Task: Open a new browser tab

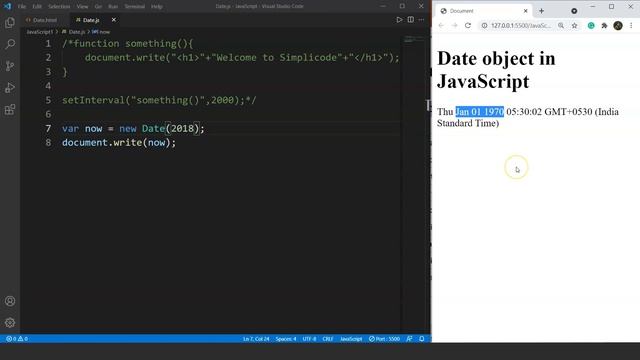Action: pyautogui.click(x=541, y=11)
